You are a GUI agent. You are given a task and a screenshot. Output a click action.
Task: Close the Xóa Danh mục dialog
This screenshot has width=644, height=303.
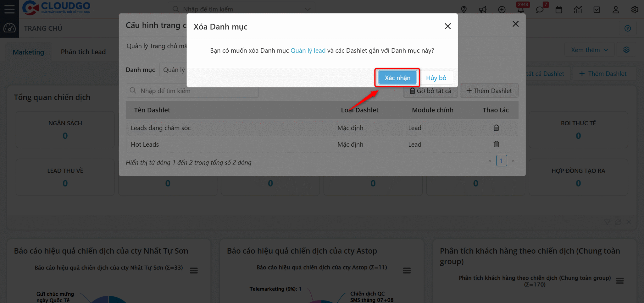click(x=448, y=26)
